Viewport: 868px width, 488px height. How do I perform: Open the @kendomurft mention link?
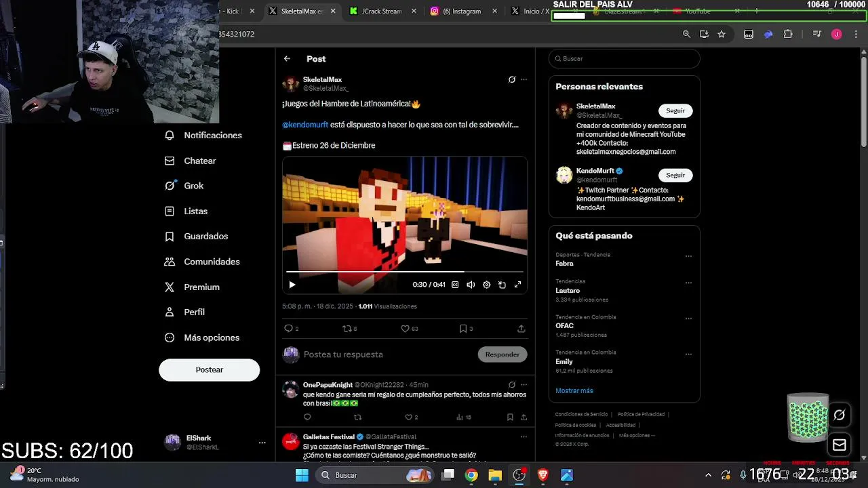pos(305,125)
